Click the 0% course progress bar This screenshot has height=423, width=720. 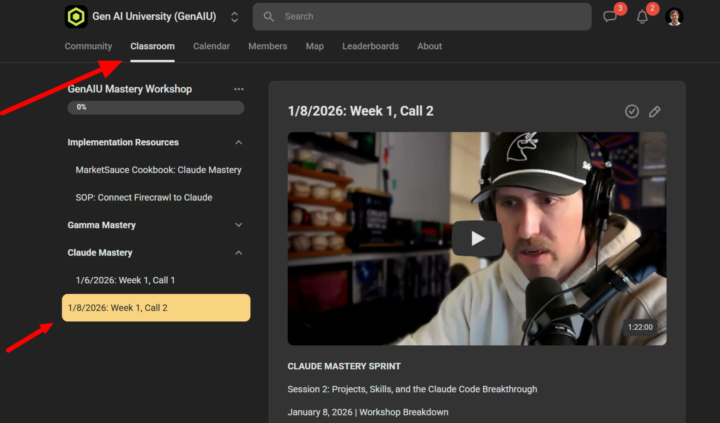(x=156, y=107)
